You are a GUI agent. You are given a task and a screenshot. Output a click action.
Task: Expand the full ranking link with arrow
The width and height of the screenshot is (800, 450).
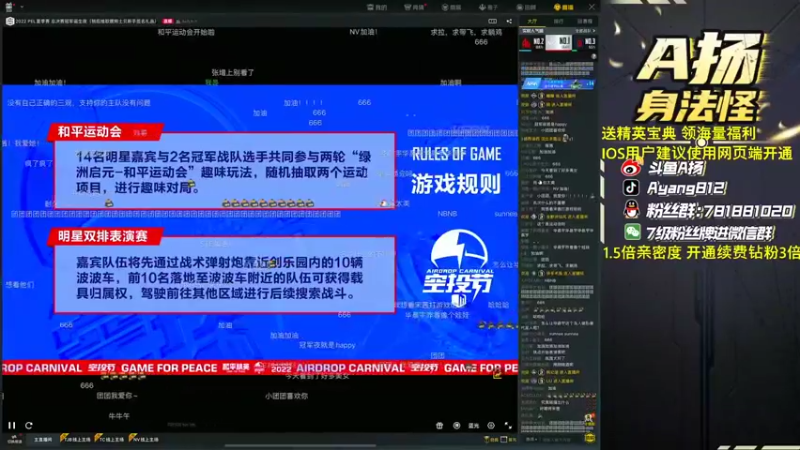(585, 31)
